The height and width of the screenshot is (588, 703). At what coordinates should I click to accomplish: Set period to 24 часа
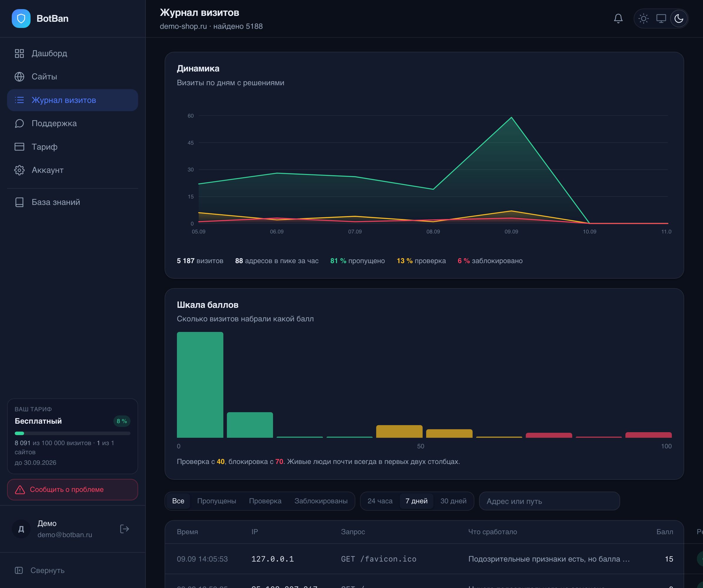pos(380,501)
